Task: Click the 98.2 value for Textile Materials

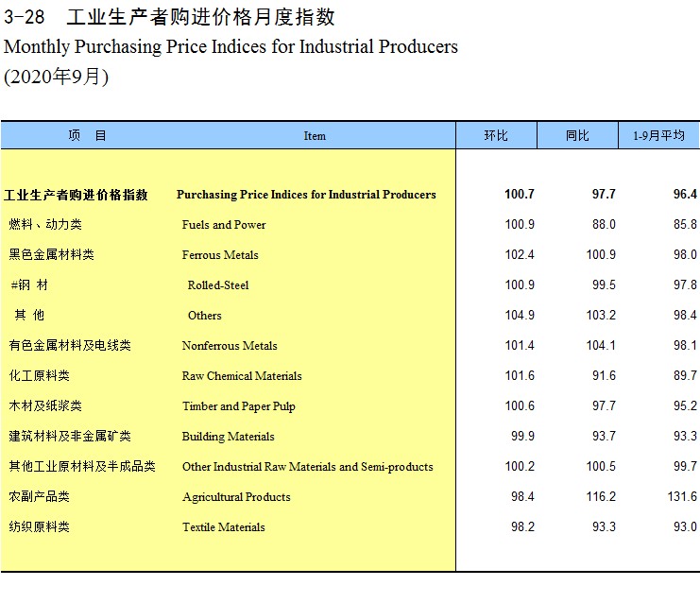Action: (x=522, y=527)
